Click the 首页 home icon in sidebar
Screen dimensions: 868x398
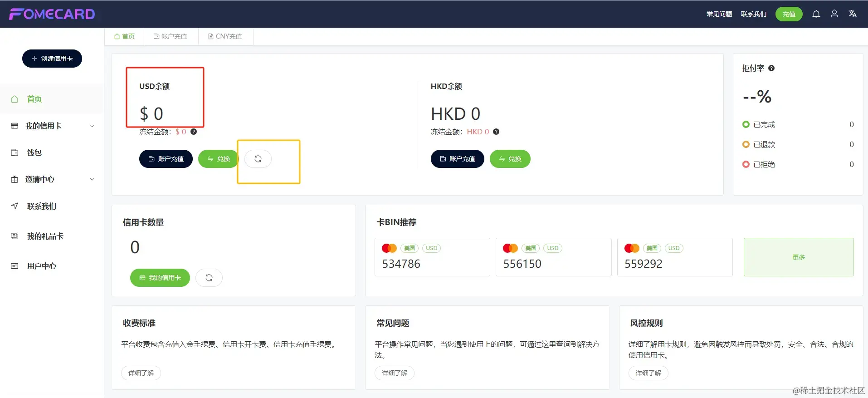(x=15, y=99)
